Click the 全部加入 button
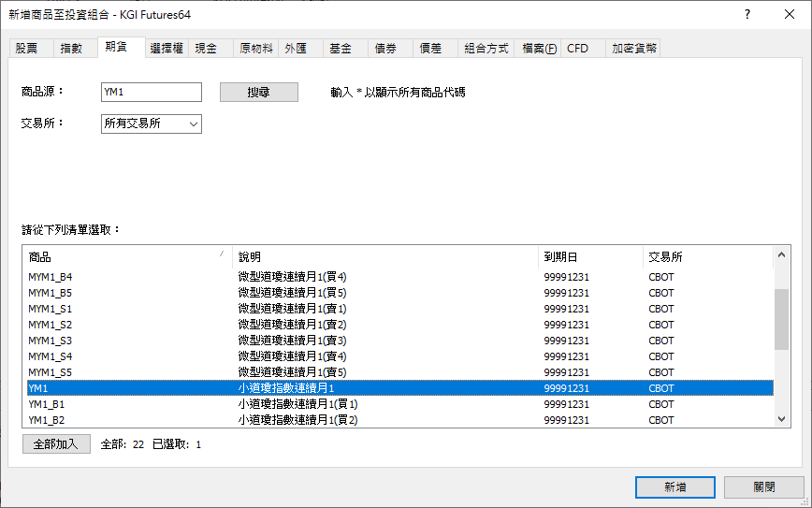Viewport: 812px width, 508px height. 56,443
